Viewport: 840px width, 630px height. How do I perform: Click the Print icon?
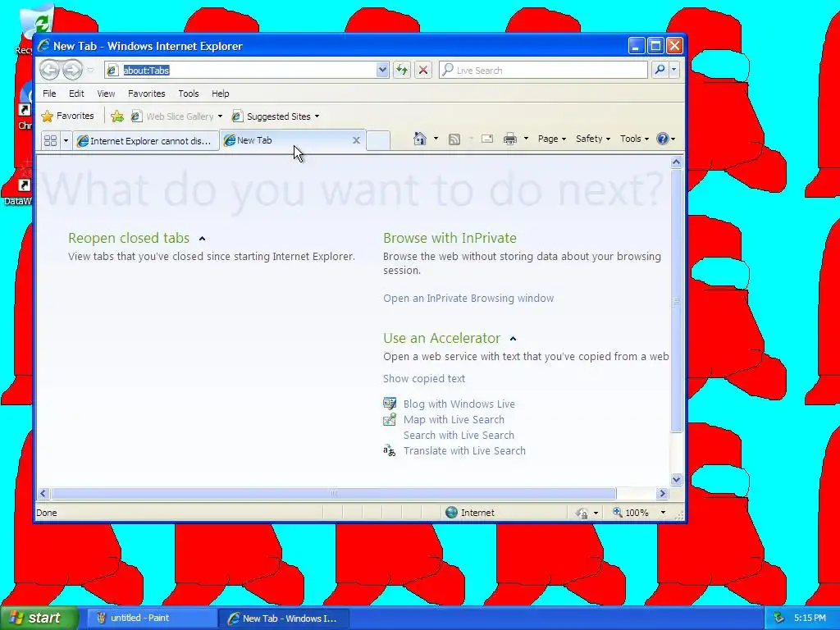click(x=510, y=139)
